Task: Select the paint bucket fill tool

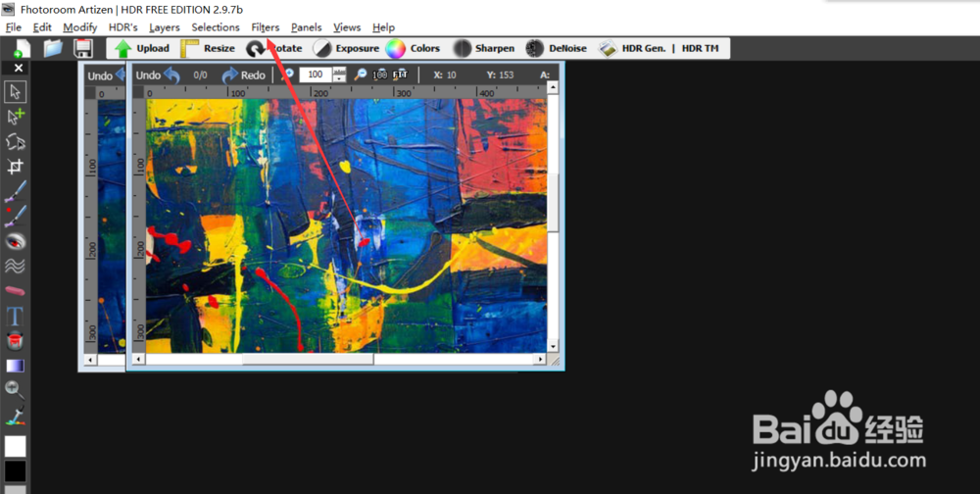Action: tap(15, 341)
